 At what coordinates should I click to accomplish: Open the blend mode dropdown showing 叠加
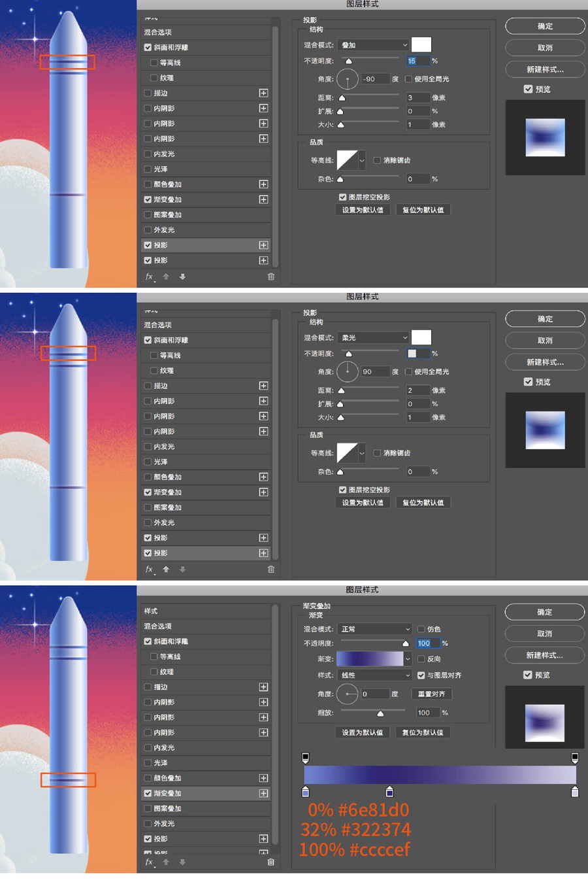374,45
